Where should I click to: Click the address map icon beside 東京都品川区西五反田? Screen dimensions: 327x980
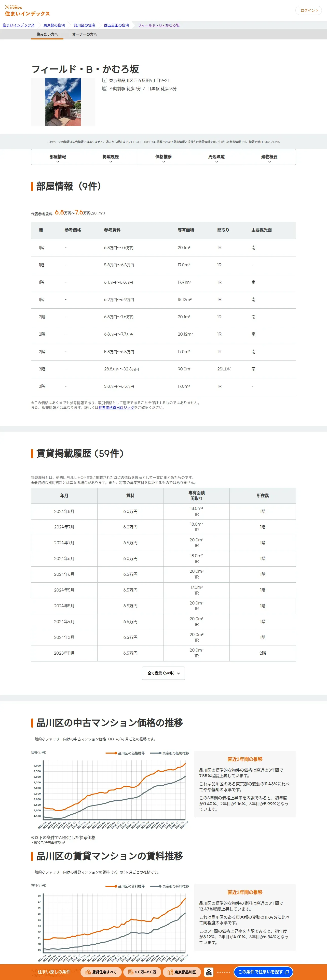pyautogui.click(x=105, y=80)
